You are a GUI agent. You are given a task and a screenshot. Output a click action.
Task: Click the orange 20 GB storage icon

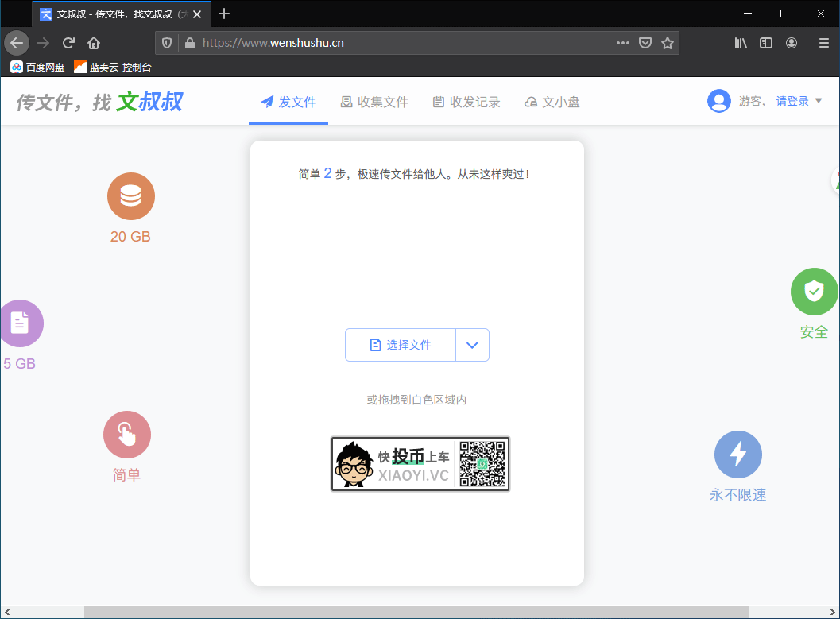(131, 196)
